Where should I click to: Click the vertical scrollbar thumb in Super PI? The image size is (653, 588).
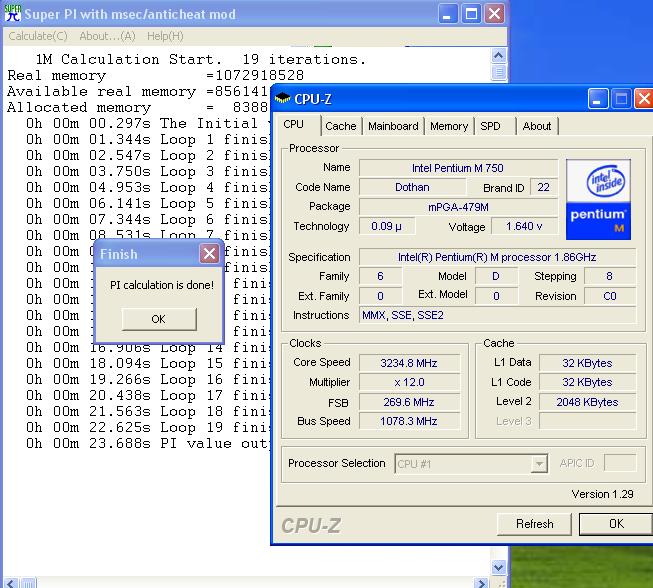click(499, 72)
